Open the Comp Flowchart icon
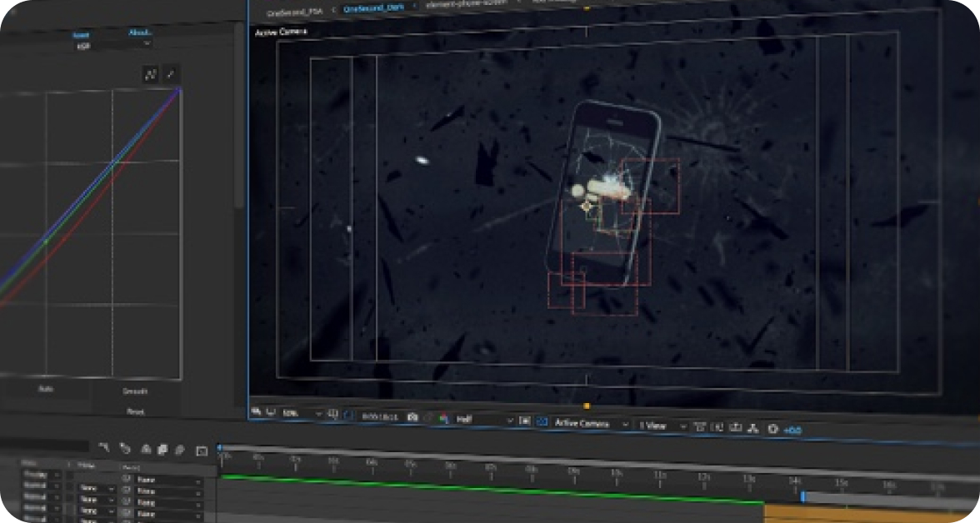This screenshot has height=523, width=980. click(x=753, y=428)
